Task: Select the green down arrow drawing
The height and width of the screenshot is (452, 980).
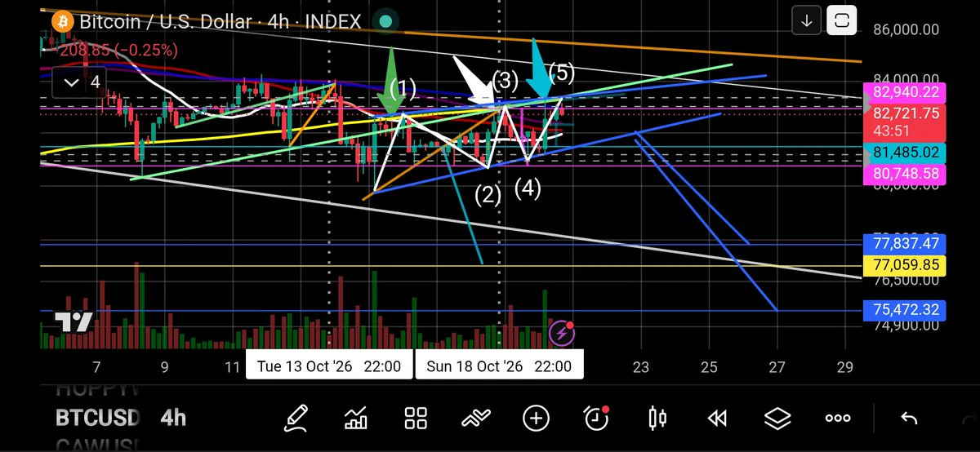Action: [x=391, y=80]
